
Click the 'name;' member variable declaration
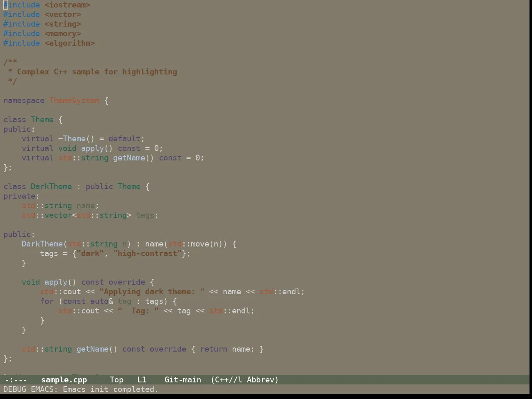88,206
